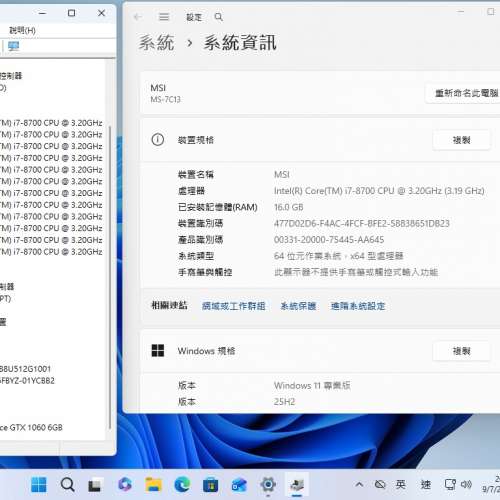Maximize the Settings window
The height and width of the screenshot is (500, 500).
pyautogui.click(x=491, y=12)
